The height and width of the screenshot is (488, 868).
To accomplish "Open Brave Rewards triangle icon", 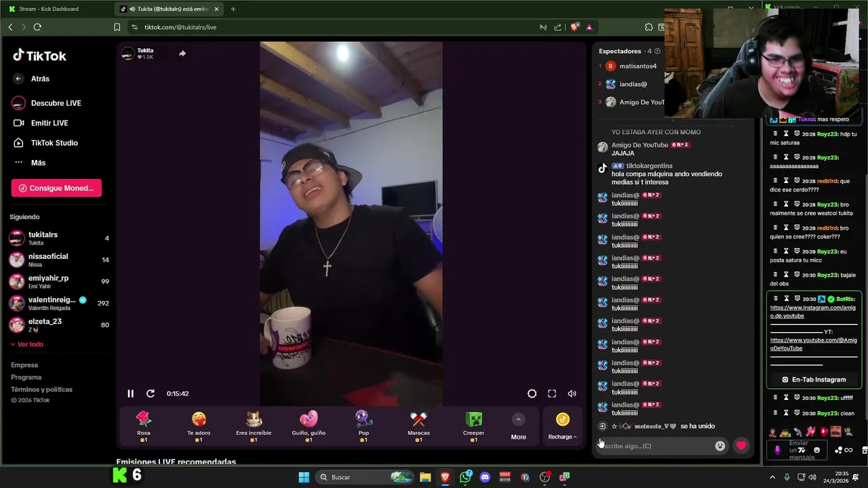I will 589,27.
